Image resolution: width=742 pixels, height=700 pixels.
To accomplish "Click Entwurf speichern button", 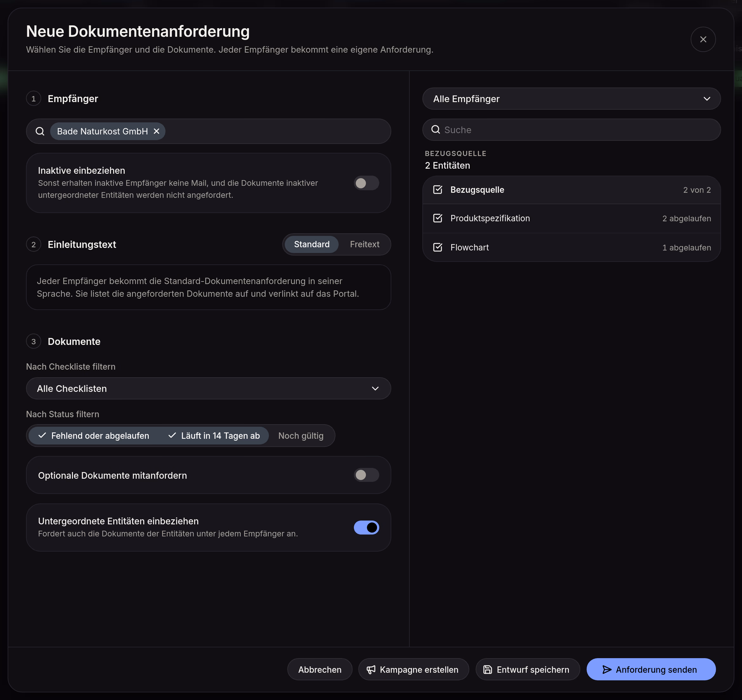I will [527, 669].
